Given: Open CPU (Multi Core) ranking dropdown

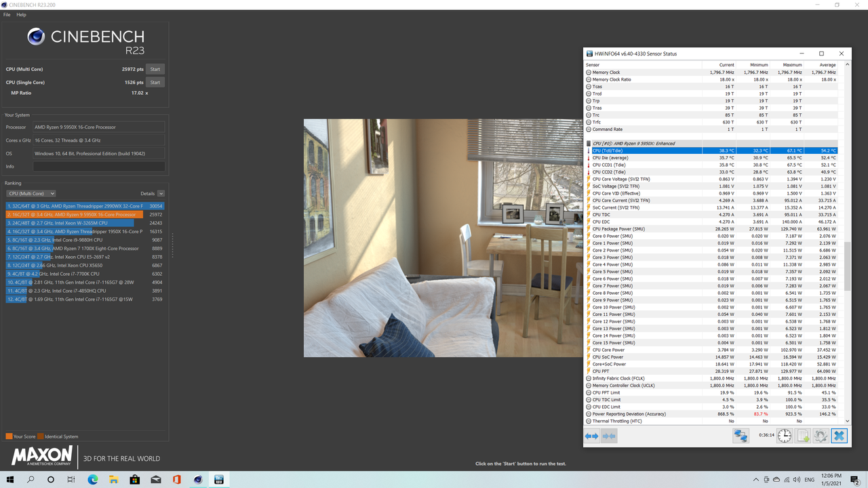Looking at the screenshot, I should coord(31,193).
